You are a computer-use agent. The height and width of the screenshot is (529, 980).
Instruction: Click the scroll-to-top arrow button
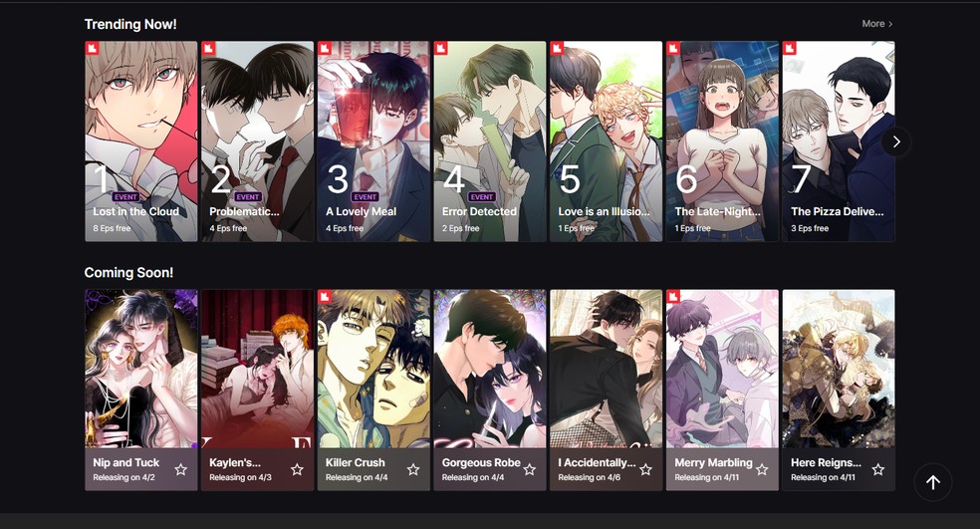click(933, 482)
